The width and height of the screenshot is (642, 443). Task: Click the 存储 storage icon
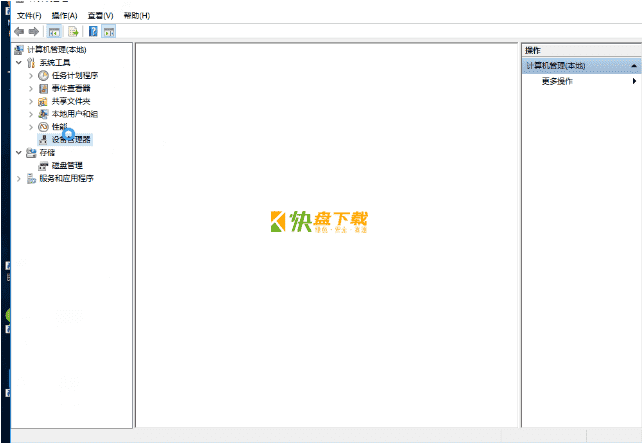tap(31, 153)
